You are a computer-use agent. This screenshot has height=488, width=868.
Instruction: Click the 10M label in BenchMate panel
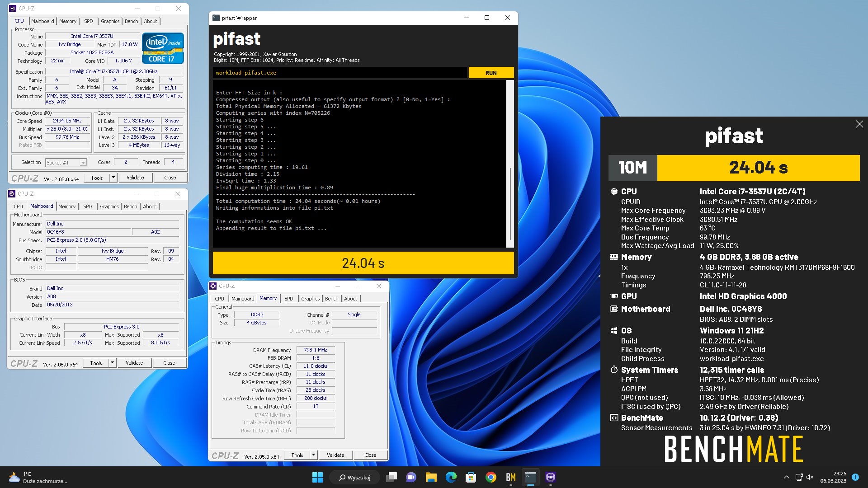(633, 168)
